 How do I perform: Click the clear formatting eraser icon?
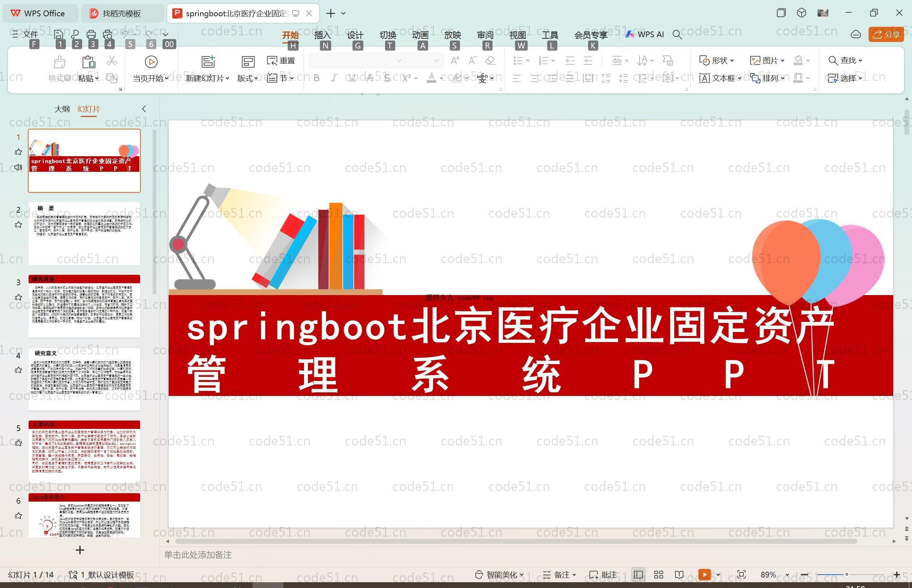click(490, 60)
